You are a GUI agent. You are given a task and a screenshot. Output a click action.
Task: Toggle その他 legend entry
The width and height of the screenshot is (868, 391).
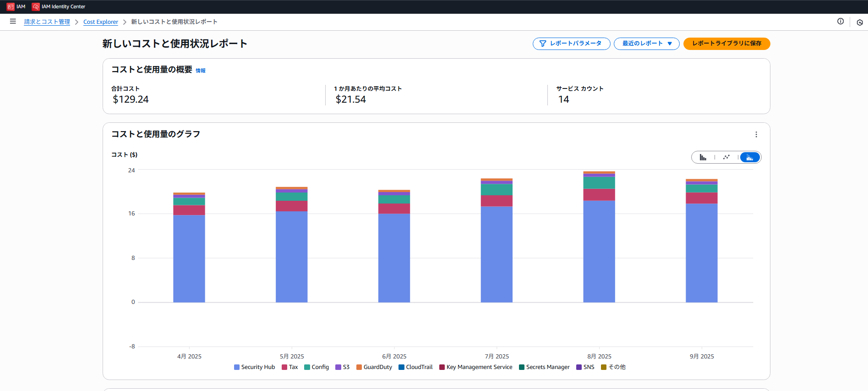point(613,367)
